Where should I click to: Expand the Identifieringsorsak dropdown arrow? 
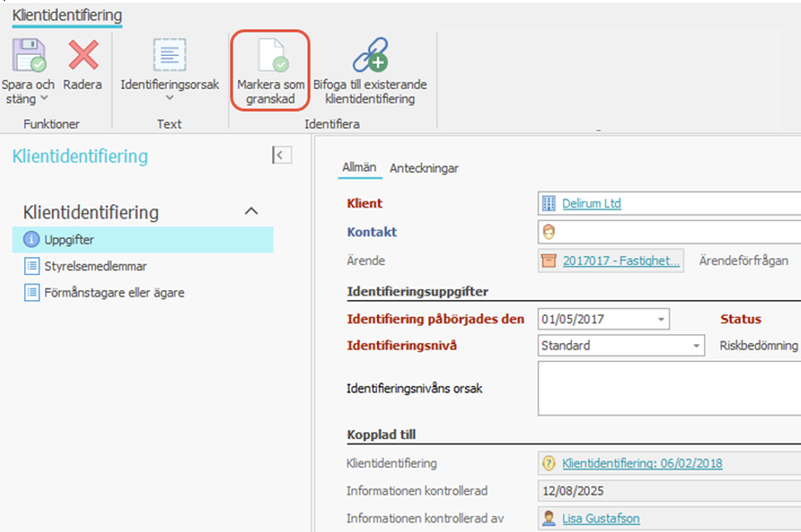pos(170,99)
